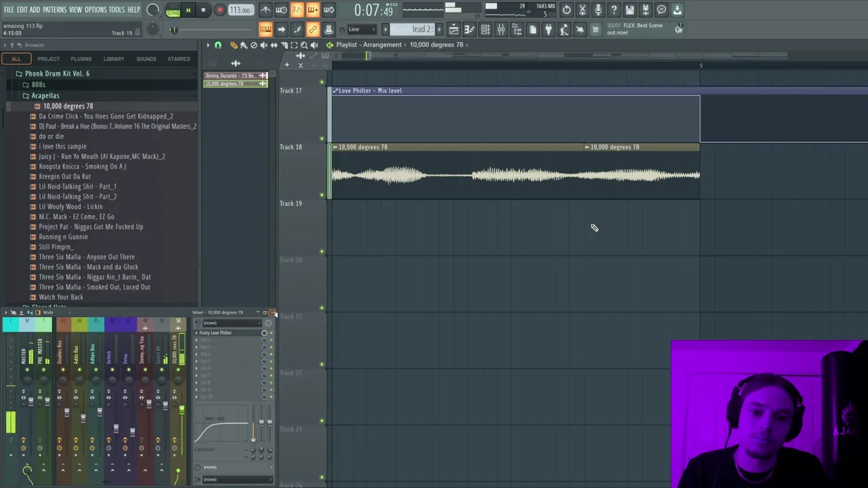Open the Piano roll view icon
868x488 pixels.
coord(469,29)
